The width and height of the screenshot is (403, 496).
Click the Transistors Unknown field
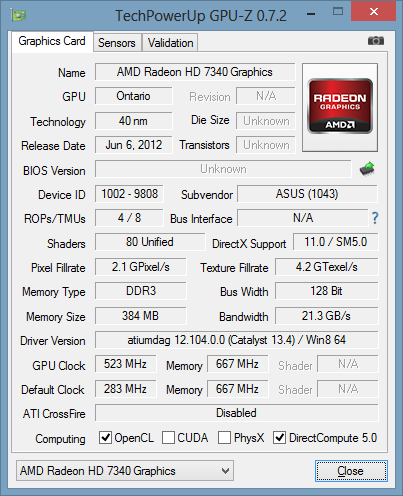266,145
